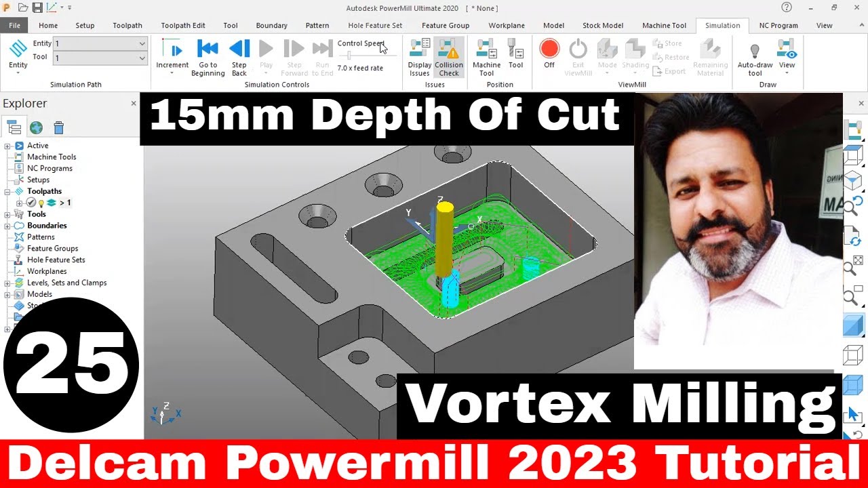Select Machine Tools in Explorer tree
868x488 pixels.
pyautogui.click(x=52, y=157)
